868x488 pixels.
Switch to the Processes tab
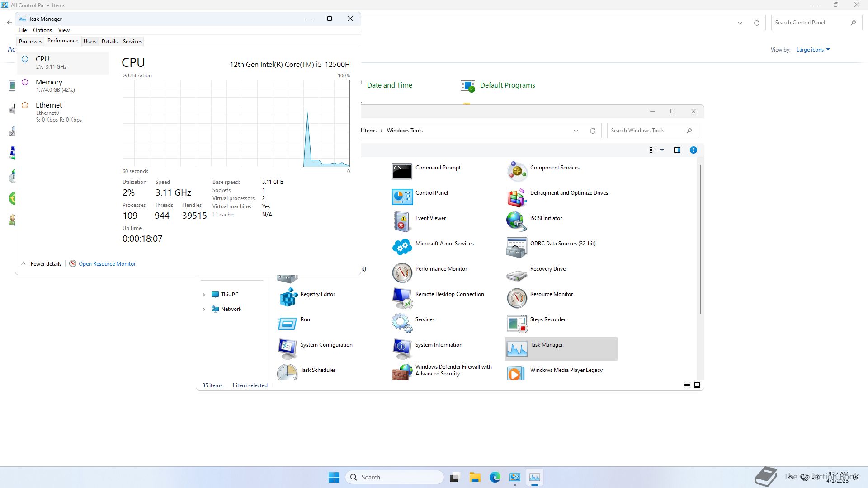coord(30,42)
